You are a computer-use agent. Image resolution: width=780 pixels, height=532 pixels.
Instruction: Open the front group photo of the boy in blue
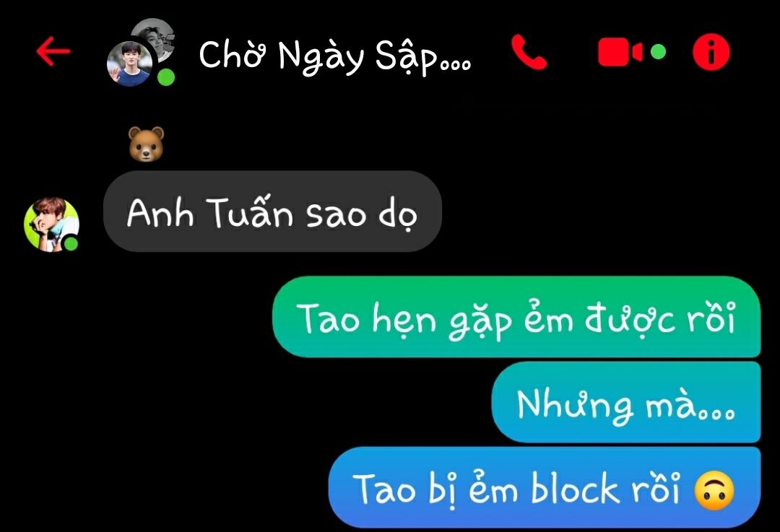point(130,64)
